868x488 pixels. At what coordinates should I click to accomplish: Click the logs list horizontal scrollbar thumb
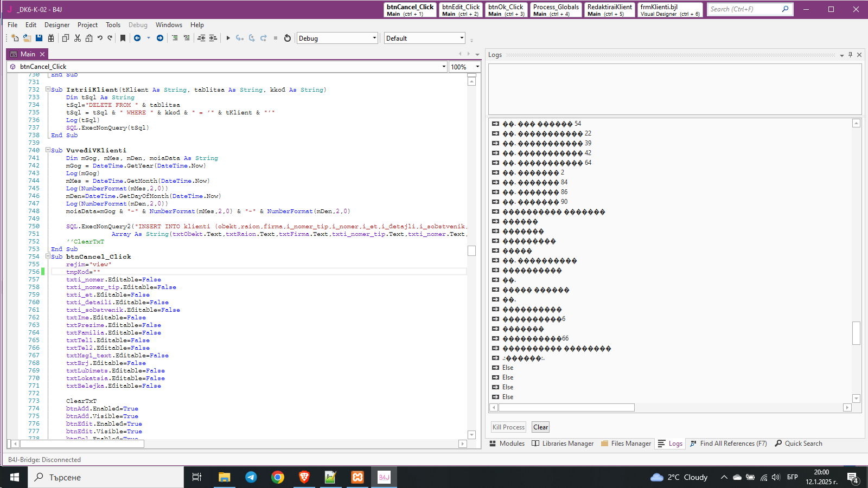[566, 408]
